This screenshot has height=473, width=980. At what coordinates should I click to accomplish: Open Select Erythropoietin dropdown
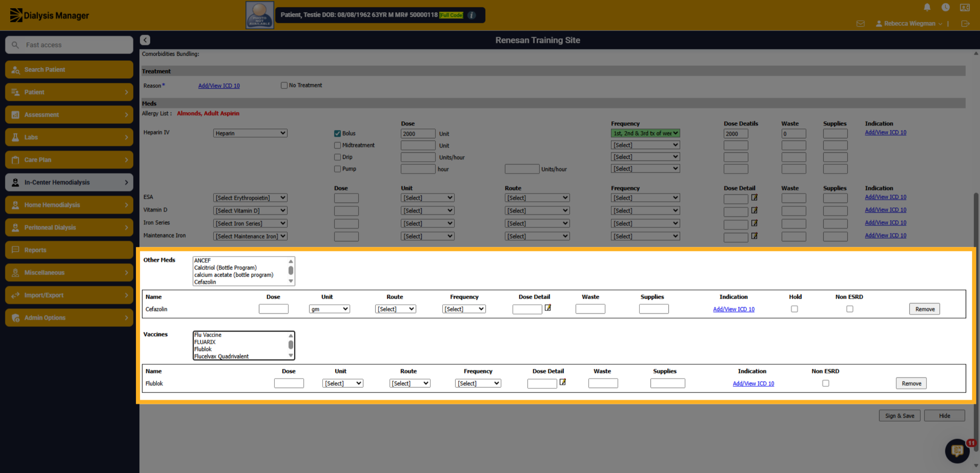(x=250, y=198)
